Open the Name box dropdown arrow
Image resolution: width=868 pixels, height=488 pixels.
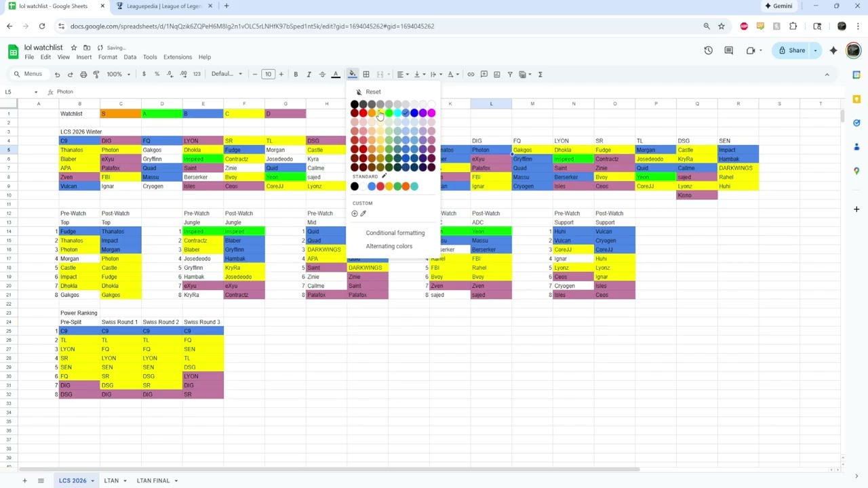(x=36, y=92)
